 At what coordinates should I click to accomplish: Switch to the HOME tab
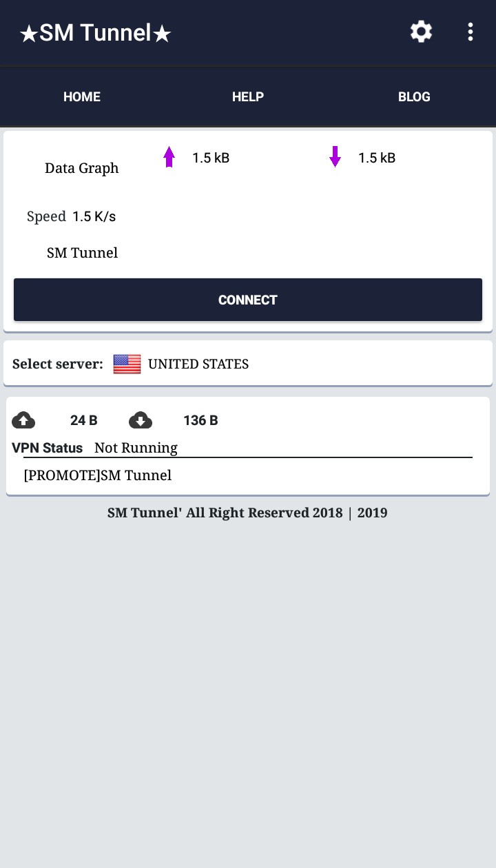[82, 97]
